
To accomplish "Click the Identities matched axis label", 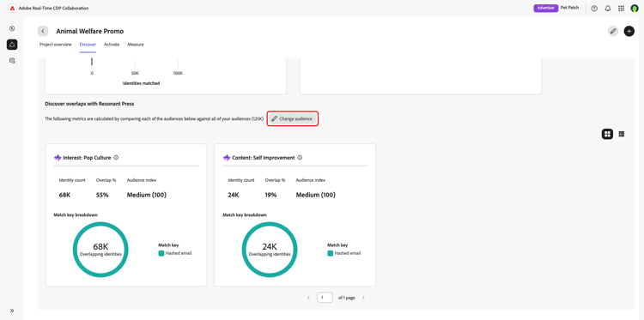I will (x=142, y=83).
